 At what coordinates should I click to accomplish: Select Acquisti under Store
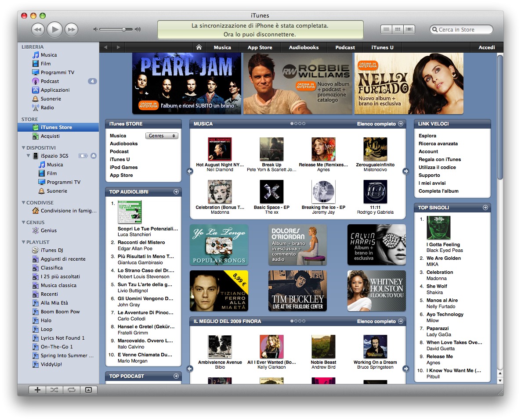pos(58,136)
